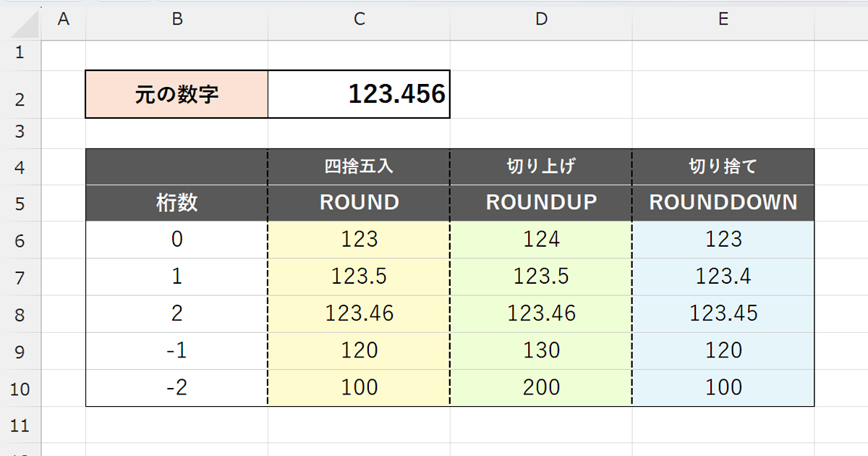Click the ROUND header cell
Viewport: 868px width, 456px height.
[359, 203]
